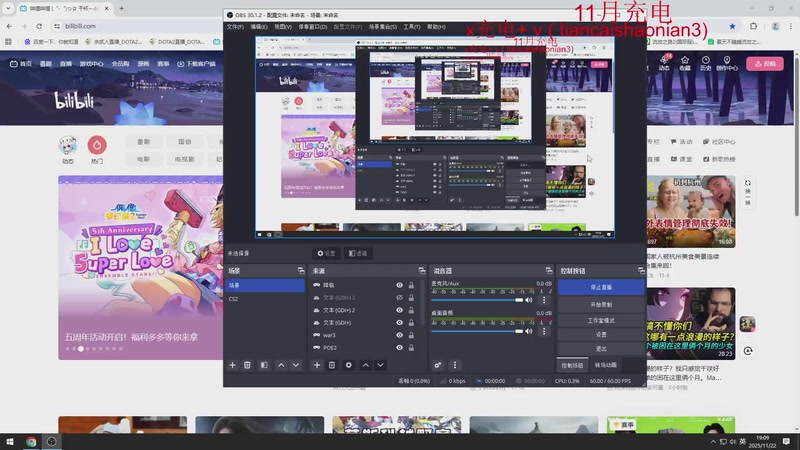Open Chrome extensions puzzle icon

(754, 26)
